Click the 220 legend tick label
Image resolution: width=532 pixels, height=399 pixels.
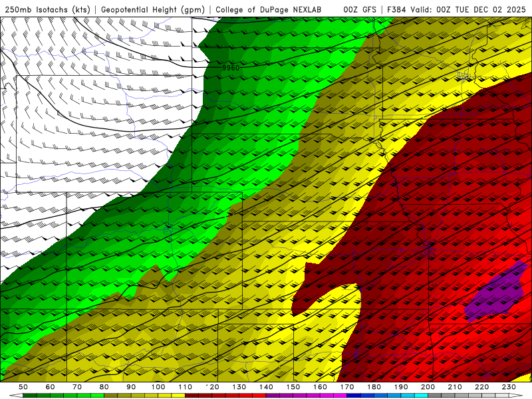click(482, 387)
